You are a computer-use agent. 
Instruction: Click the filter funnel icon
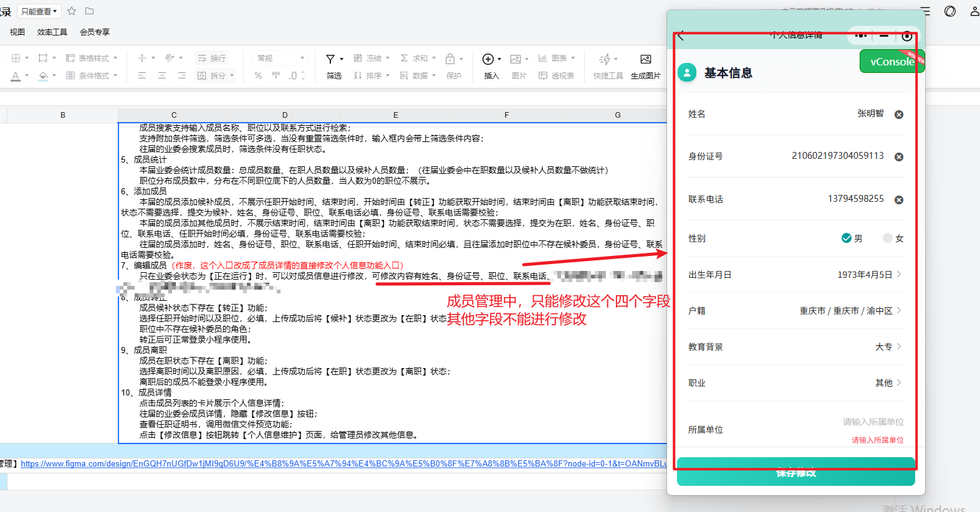coord(330,59)
